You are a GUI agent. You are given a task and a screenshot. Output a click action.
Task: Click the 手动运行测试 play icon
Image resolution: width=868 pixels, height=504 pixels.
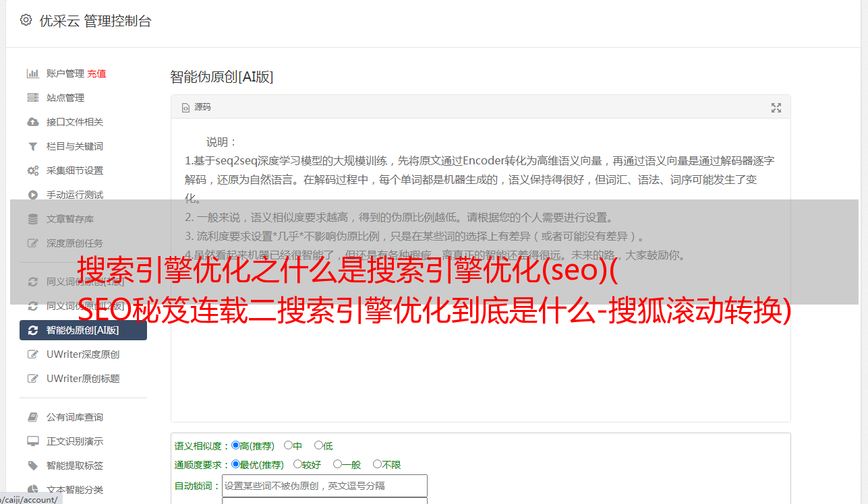32,195
